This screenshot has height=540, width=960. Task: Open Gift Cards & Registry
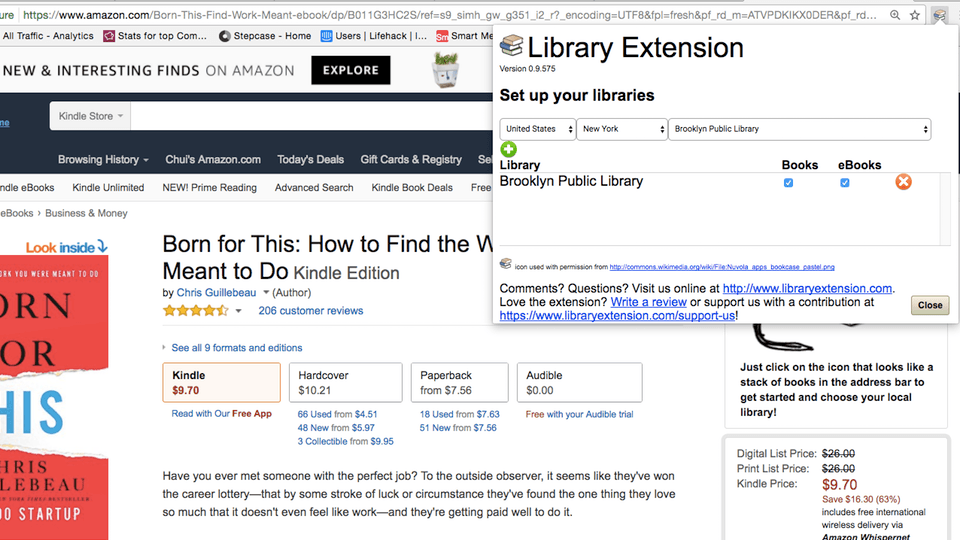(411, 160)
